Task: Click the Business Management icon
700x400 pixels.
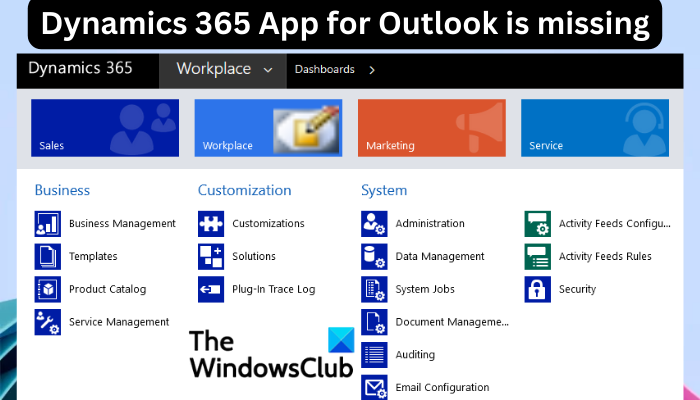Action: click(48, 224)
